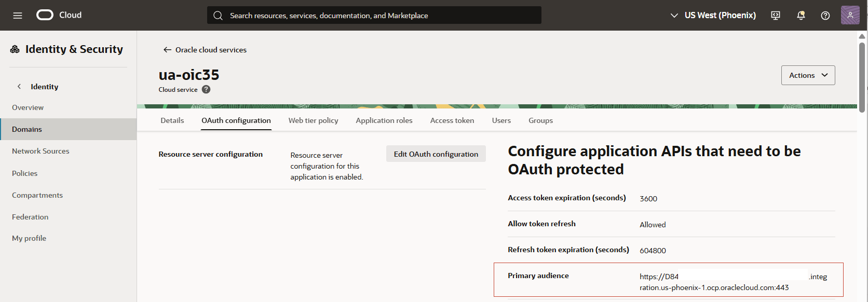Switch to the Details tab

pos(172,120)
